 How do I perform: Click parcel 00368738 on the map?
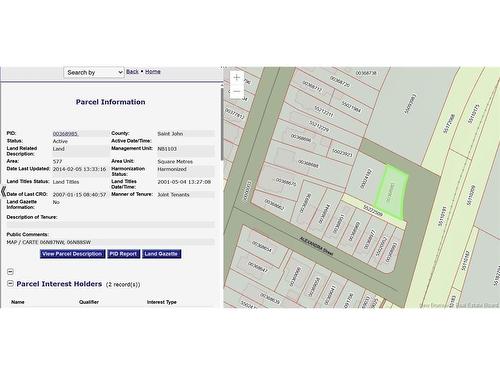(366, 73)
